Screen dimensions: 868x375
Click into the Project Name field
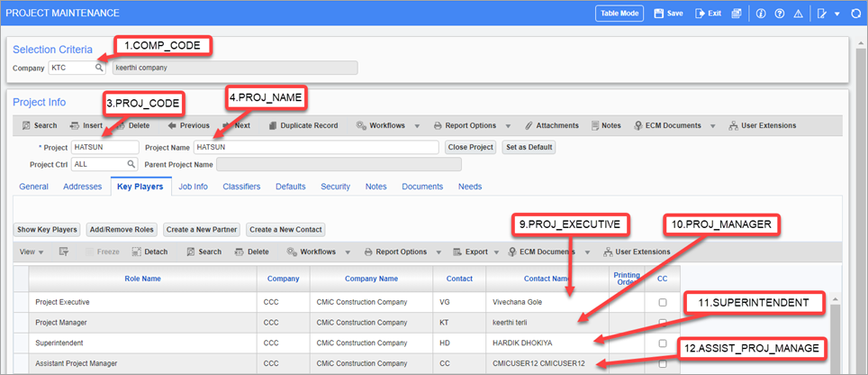click(316, 147)
